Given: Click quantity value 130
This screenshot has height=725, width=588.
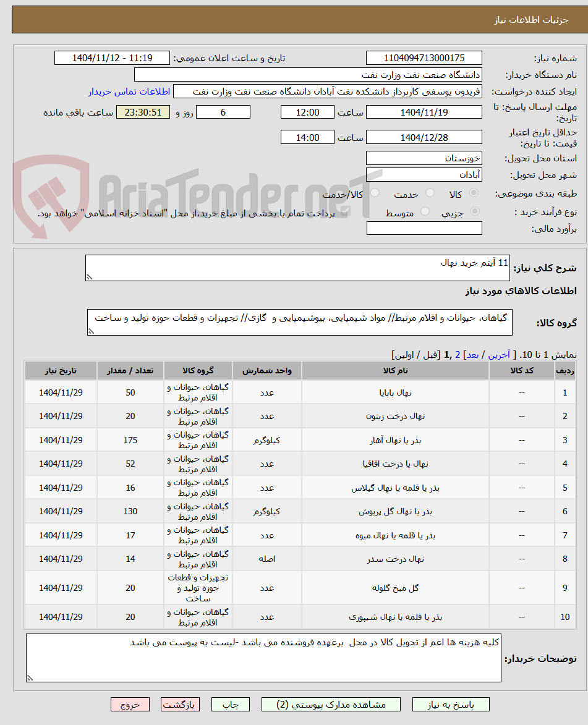Looking at the screenshot, I should click(130, 511).
